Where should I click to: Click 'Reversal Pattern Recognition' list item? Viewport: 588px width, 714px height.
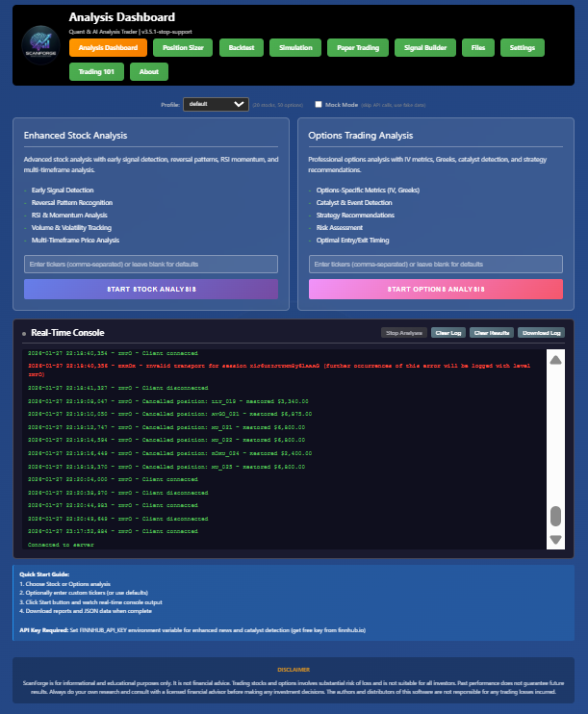click(72, 203)
